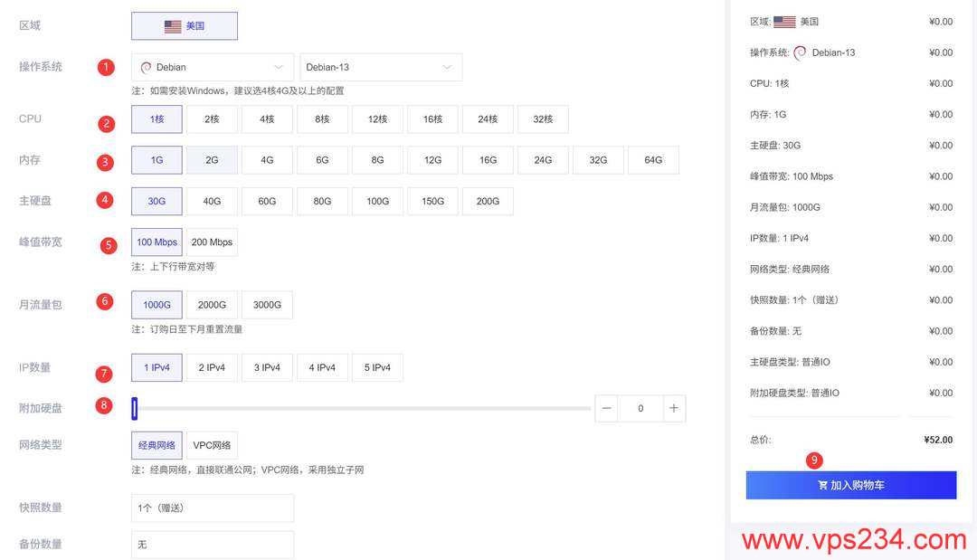Click the red numbered badge 1 next to 操作系统

106,66
